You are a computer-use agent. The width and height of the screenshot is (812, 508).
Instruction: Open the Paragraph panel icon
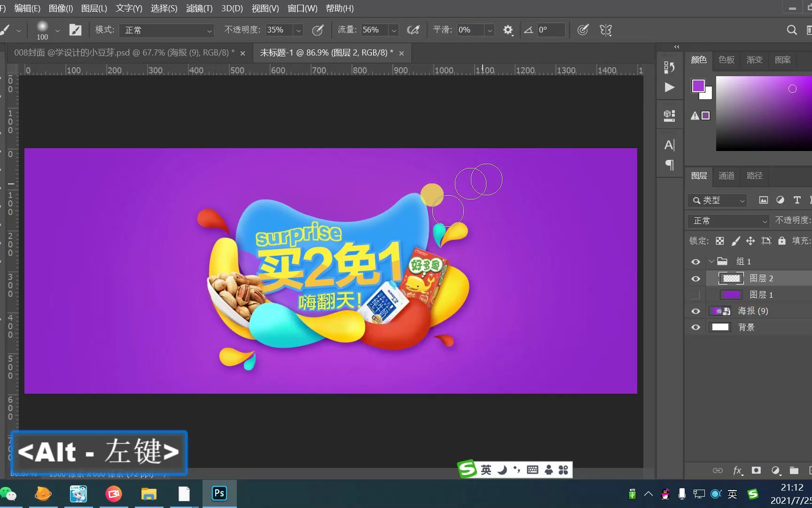tap(670, 165)
